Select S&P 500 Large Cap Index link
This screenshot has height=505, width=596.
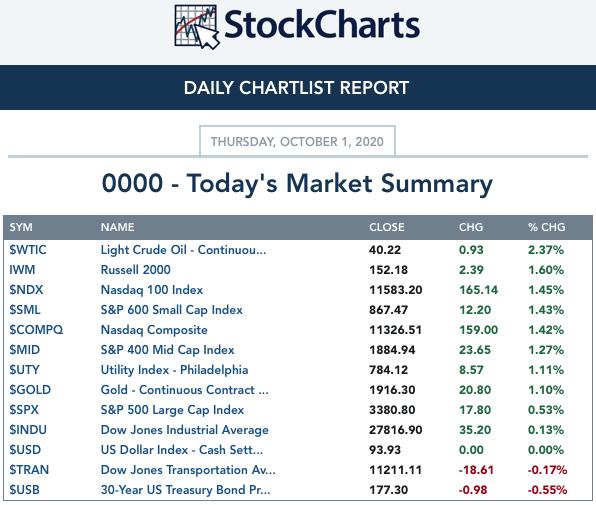click(172, 410)
